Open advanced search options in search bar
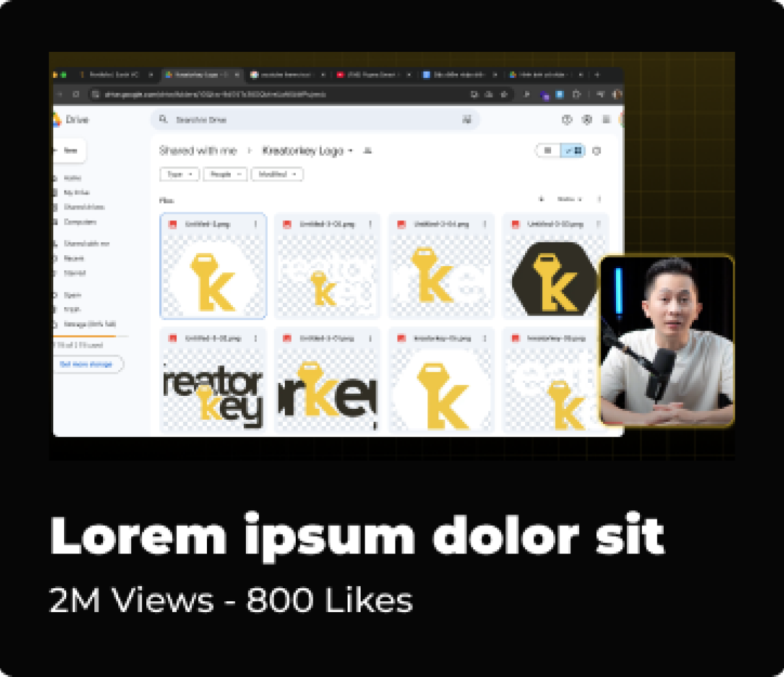 (466, 119)
